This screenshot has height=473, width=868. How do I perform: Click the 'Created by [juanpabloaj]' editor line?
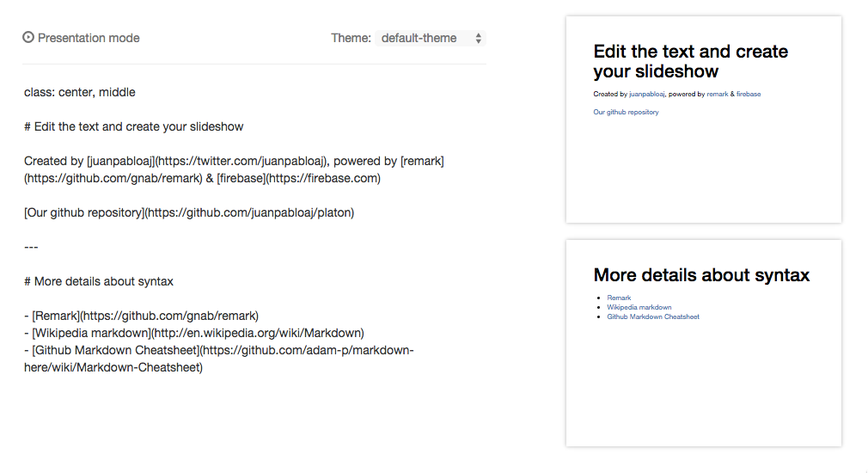234,161
